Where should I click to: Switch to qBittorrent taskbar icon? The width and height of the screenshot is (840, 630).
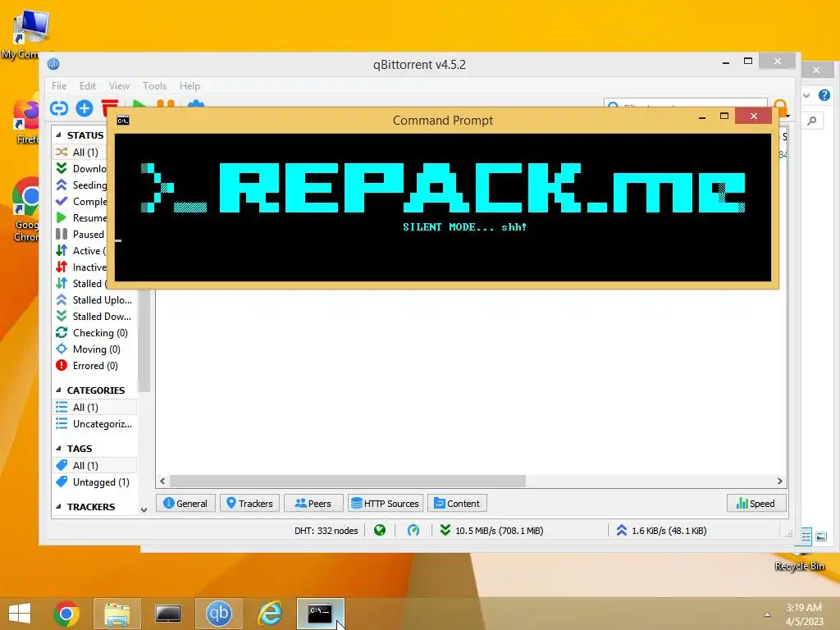point(218,614)
